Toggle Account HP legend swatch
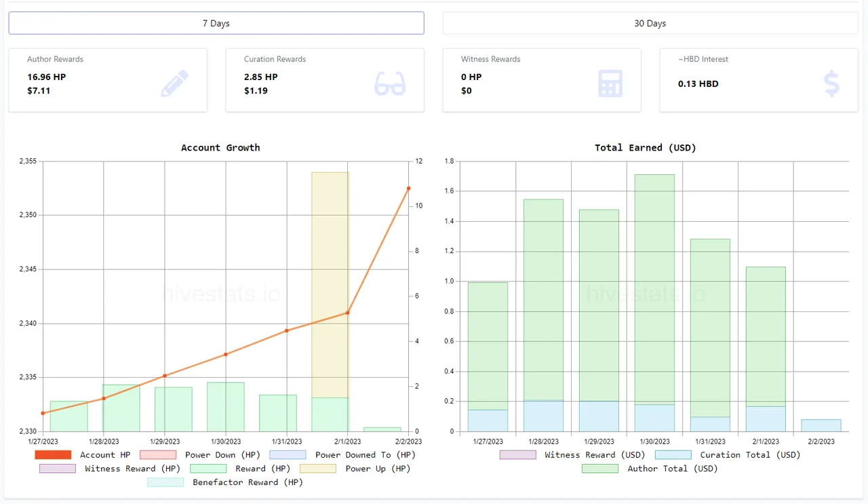This screenshot has height=504, width=868. coord(53,455)
